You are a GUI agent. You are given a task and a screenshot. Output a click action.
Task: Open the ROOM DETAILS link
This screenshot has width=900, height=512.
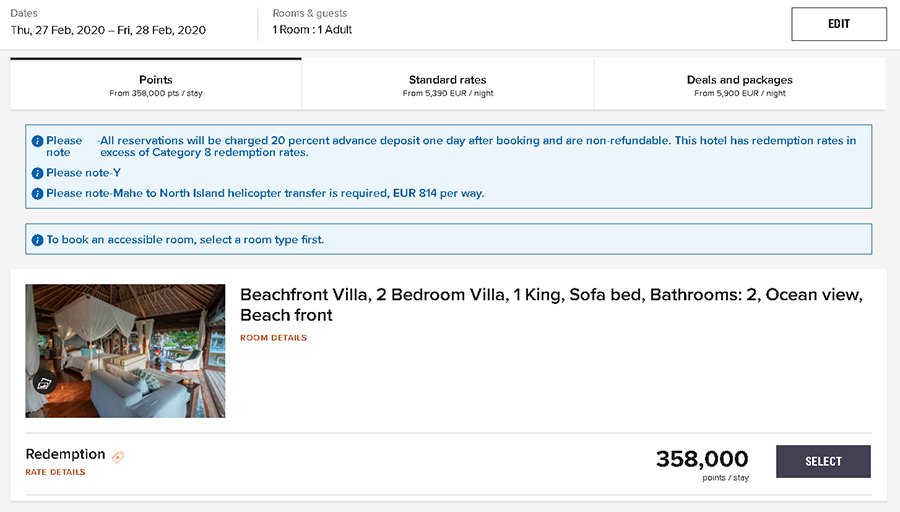coord(273,338)
